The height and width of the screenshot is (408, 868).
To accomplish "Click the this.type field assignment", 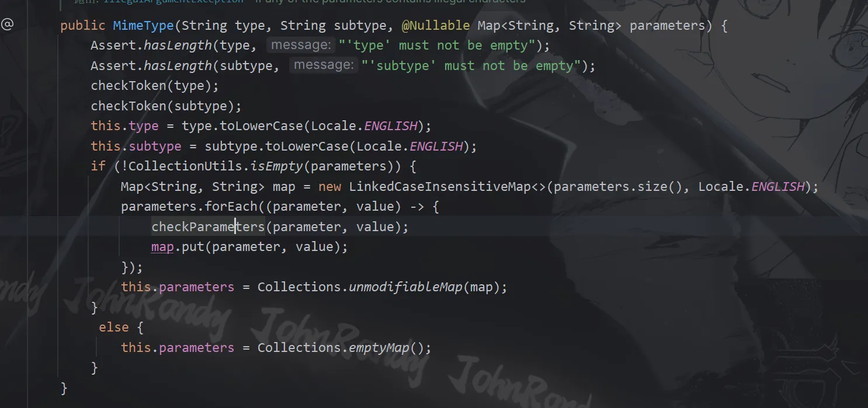I will tap(124, 126).
